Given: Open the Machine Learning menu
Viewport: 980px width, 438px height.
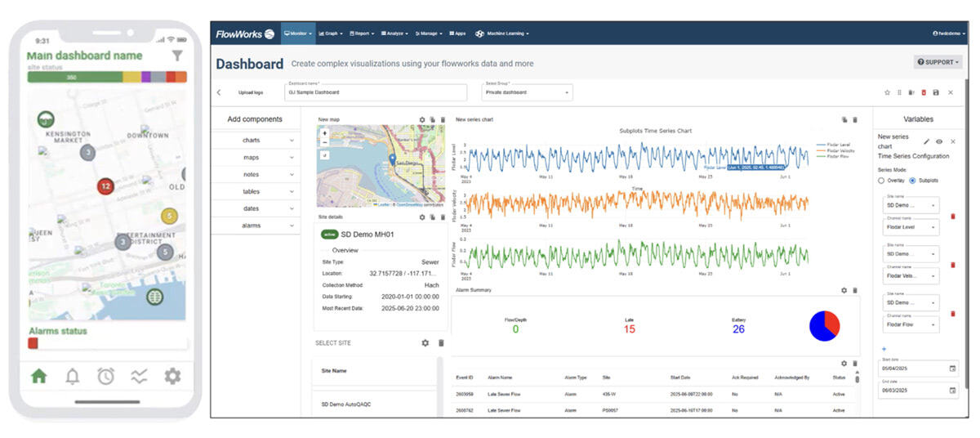Looking at the screenshot, I should pyautogui.click(x=502, y=34).
